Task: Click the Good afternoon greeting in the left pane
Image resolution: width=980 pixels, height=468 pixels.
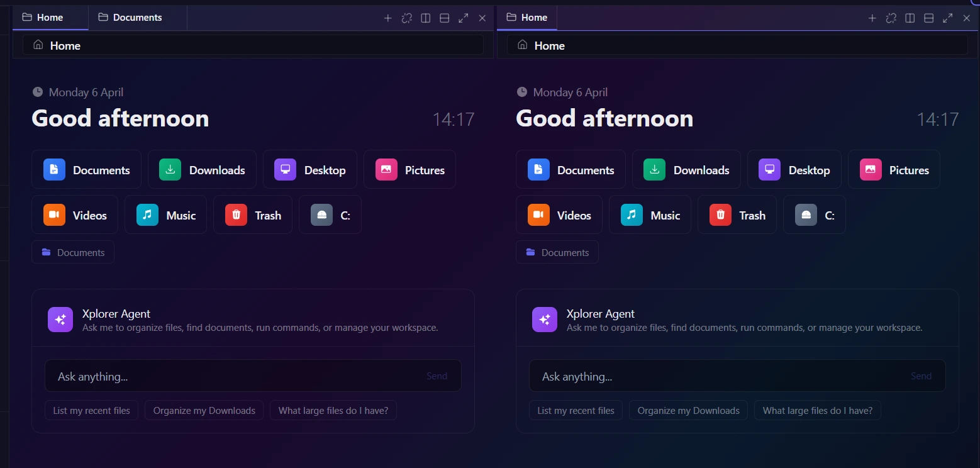Action: click(120, 118)
